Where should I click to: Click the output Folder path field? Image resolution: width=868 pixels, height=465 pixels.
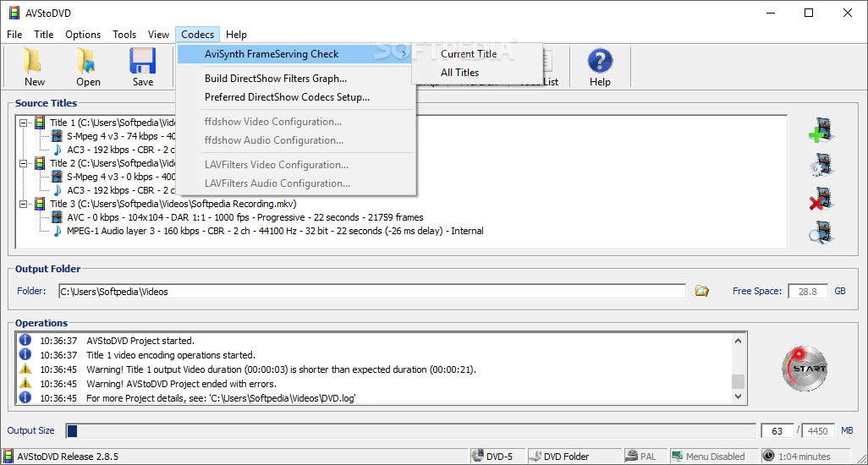372,292
